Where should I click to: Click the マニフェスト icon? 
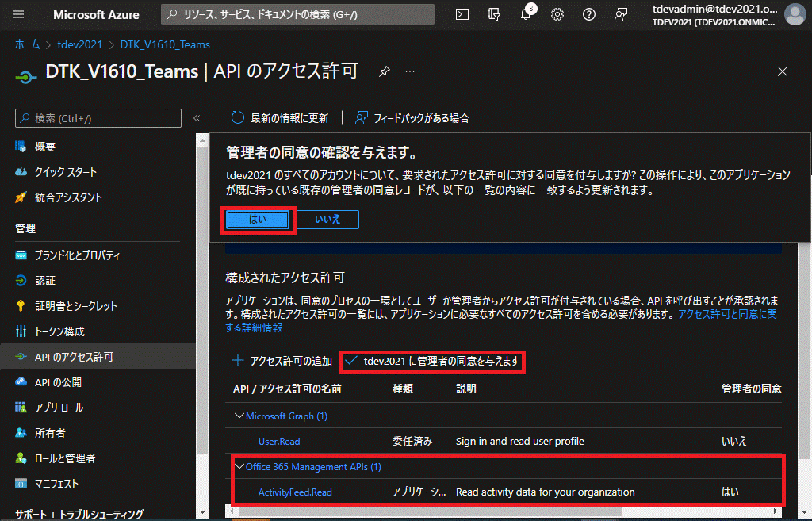[x=21, y=484]
